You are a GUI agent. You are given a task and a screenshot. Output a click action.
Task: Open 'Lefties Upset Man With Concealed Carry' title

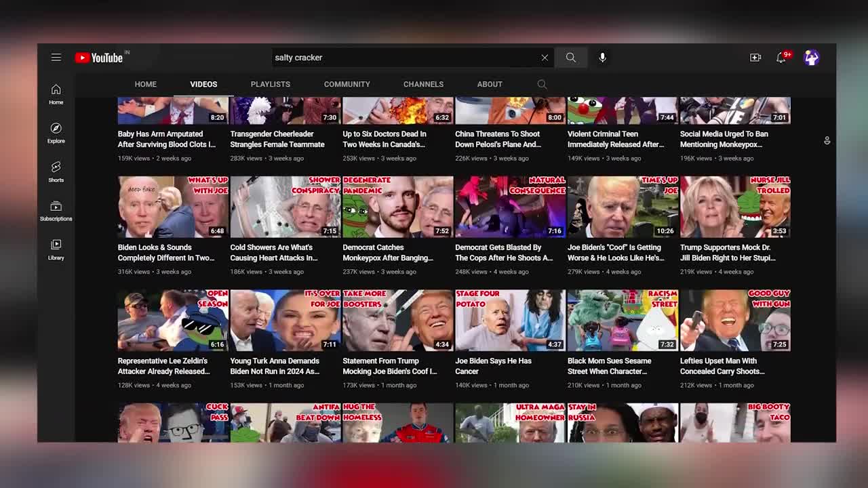(722, 366)
